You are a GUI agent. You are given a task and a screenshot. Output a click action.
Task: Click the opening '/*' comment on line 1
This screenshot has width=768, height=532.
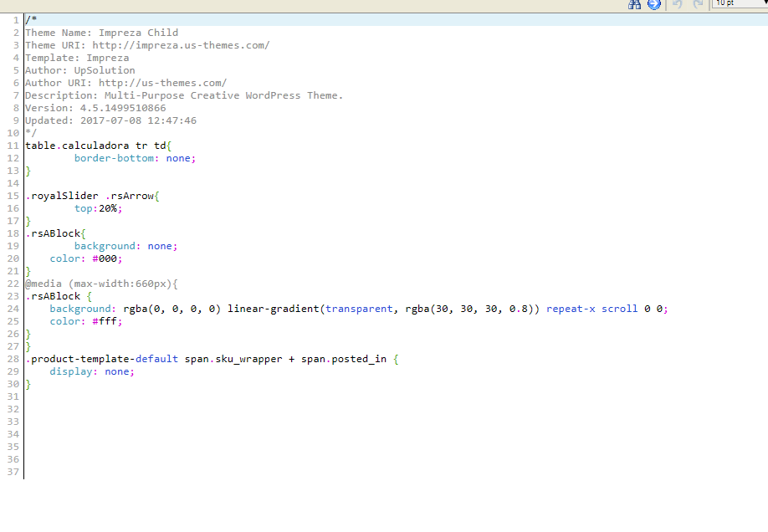(31, 20)
